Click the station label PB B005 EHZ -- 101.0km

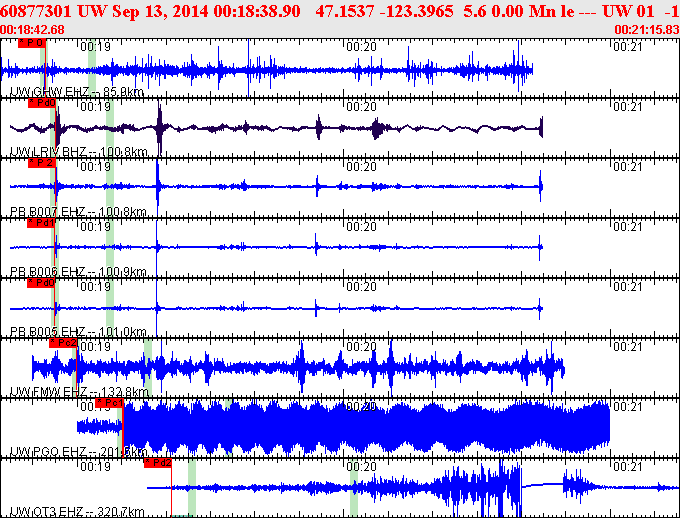(78, 332)
